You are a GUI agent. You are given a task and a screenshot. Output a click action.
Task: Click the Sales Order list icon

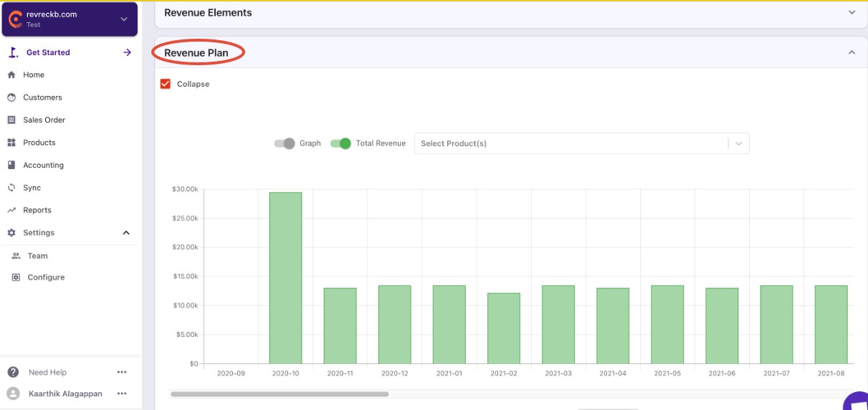tap(11, 120)
